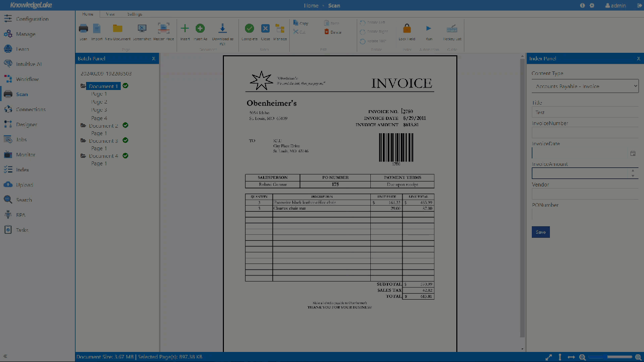Open the admin user menu
Screen dimensions: 644x362
pos(616,6)
